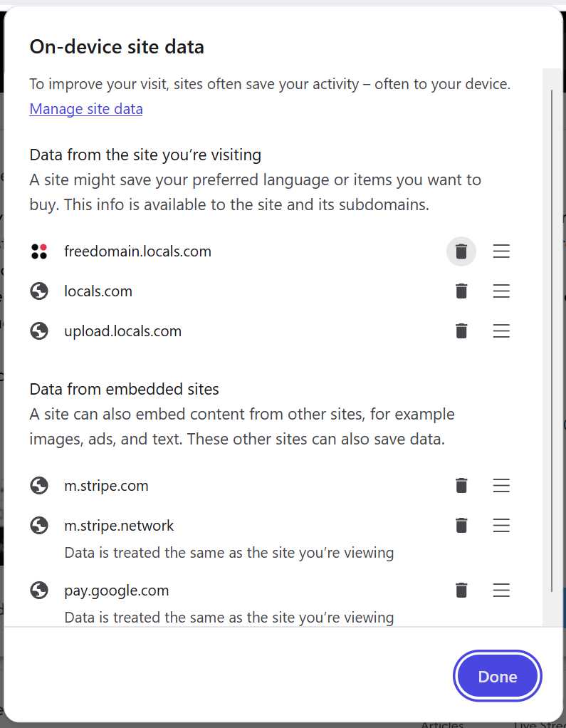Open the Manage site data link

pyautogui.click(x=86, y=109)
